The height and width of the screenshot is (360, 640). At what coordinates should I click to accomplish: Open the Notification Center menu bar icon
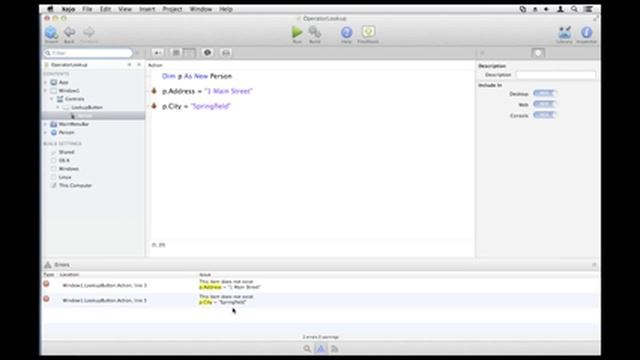click(x=588, y=9)
